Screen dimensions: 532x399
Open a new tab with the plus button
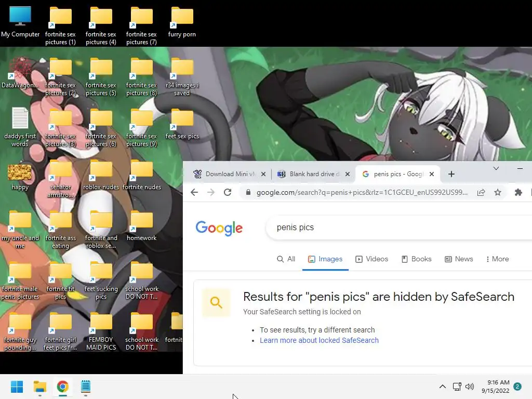[x=451, y=174]
